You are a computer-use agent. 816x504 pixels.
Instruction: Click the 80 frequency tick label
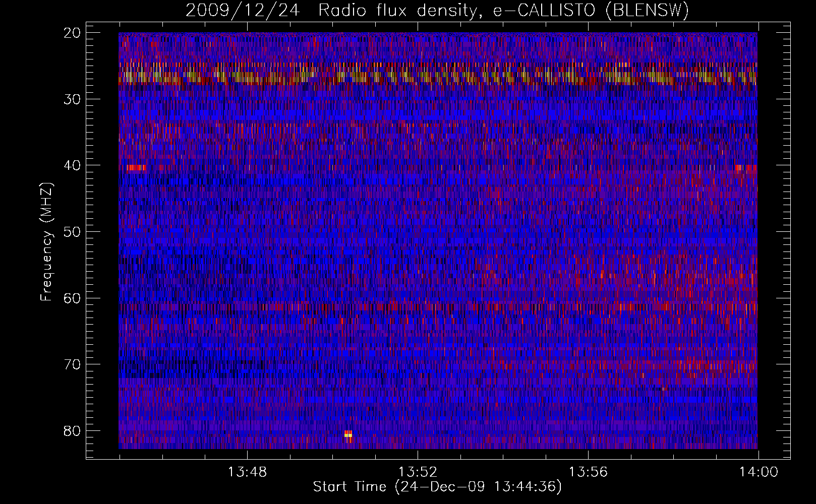[73, 431]
